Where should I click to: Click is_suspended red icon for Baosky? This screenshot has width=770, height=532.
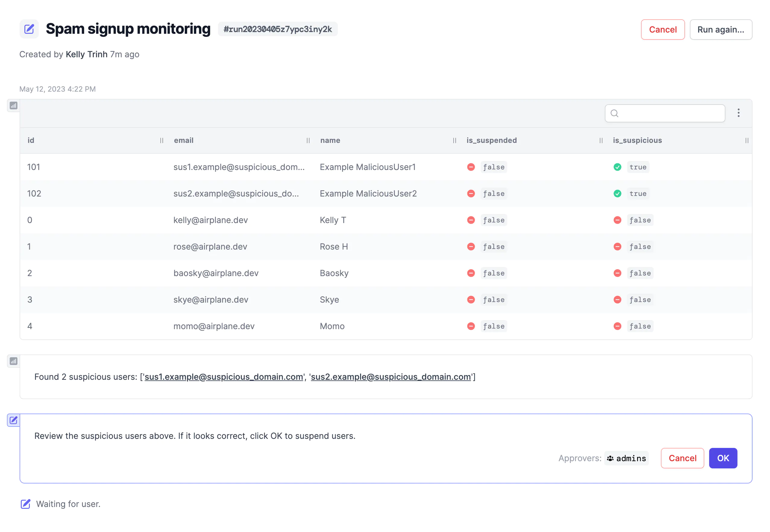pos(470,273)
